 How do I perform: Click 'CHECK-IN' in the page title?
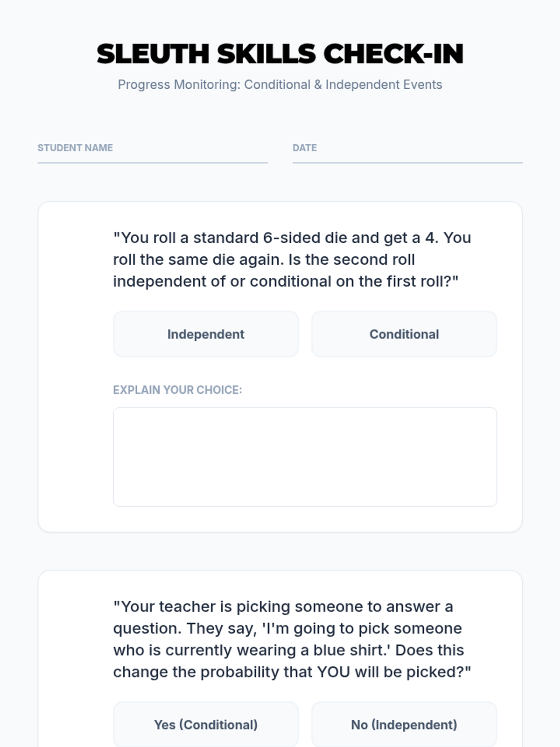(393, 54)
